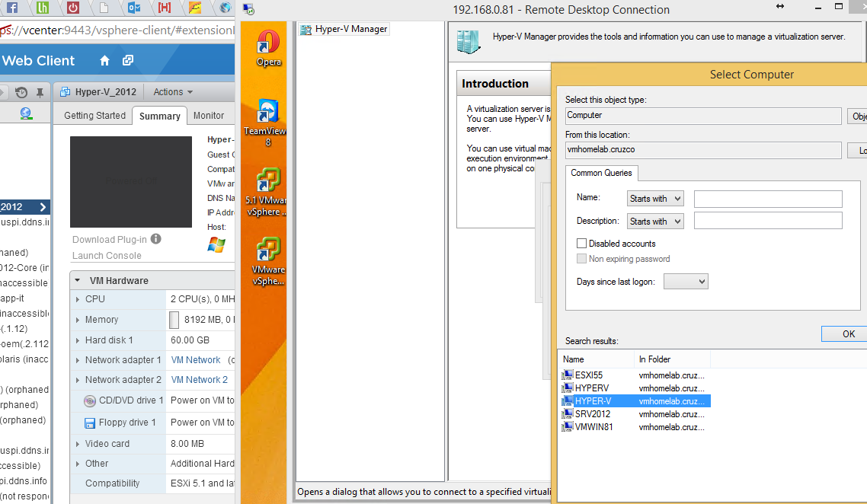Click the Description query input field
Viewport: 867px width, 504px height.
pyautogui.click(x=768, y=221)
